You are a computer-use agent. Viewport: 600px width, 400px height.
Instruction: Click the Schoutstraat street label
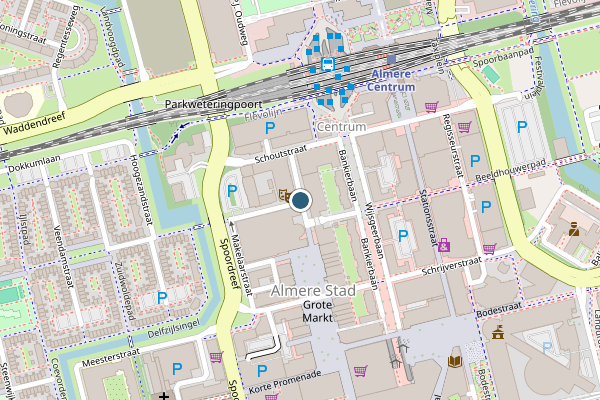point(281,154)
